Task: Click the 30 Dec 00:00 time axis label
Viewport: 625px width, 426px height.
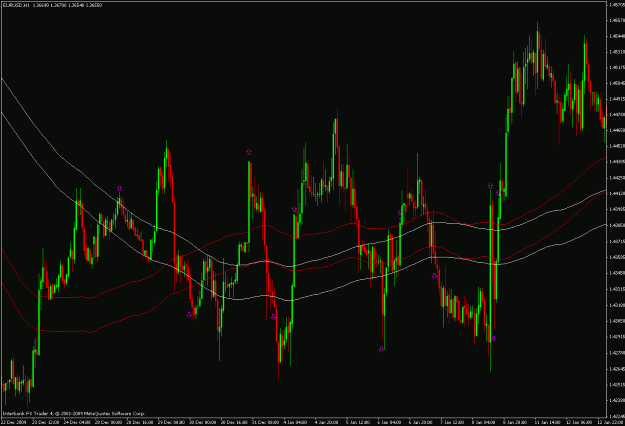Action: [202, 422]
